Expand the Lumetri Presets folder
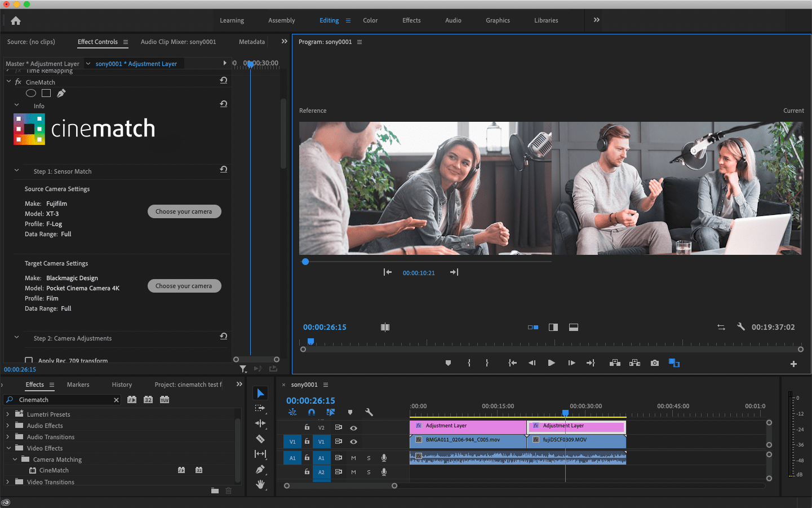 pyautogui.click(x=7, y=414)
